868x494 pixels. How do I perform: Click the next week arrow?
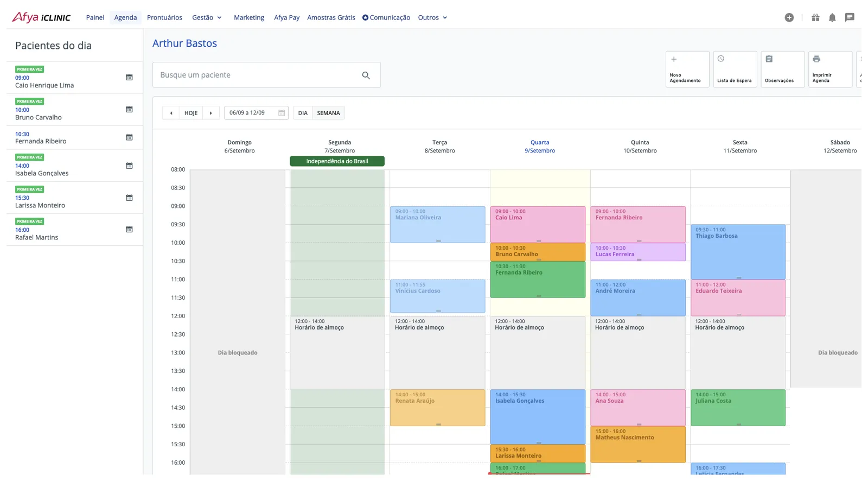coord(210,113)
